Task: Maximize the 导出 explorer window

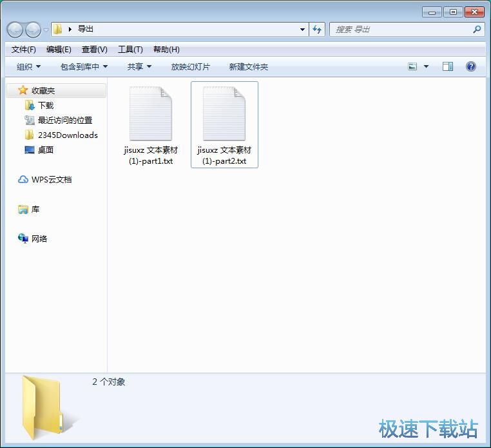Action: click(x=453, y=12)
